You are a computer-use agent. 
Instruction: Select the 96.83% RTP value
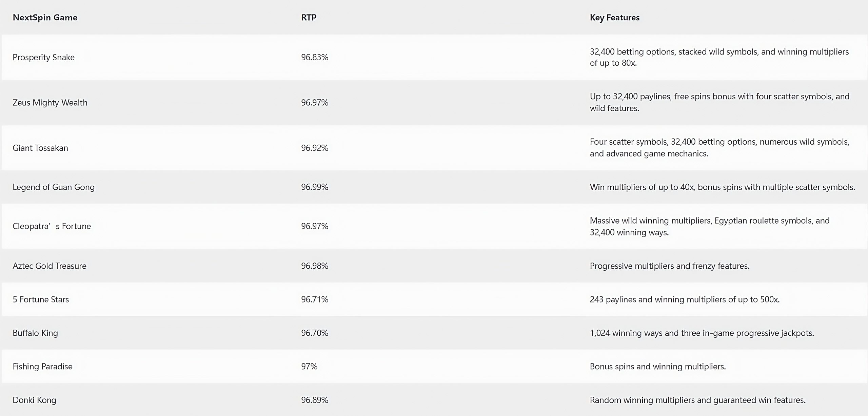315,57
